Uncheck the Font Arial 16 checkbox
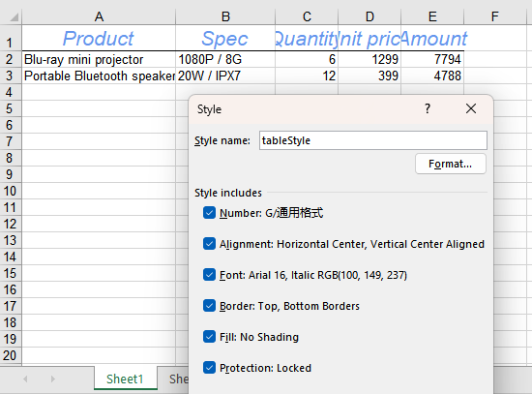The image size is (532, 394). tap(209, 275)
